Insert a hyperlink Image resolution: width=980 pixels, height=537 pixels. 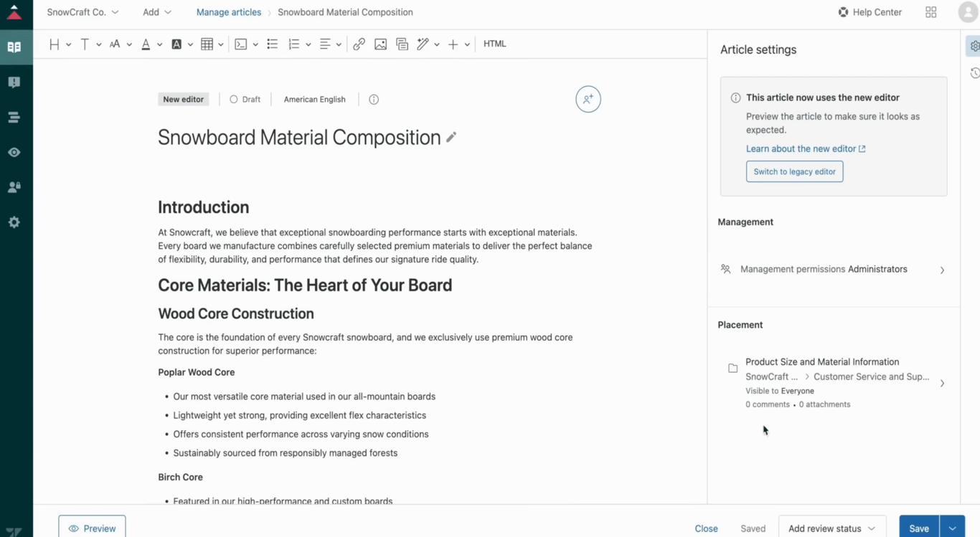[359, 44]
